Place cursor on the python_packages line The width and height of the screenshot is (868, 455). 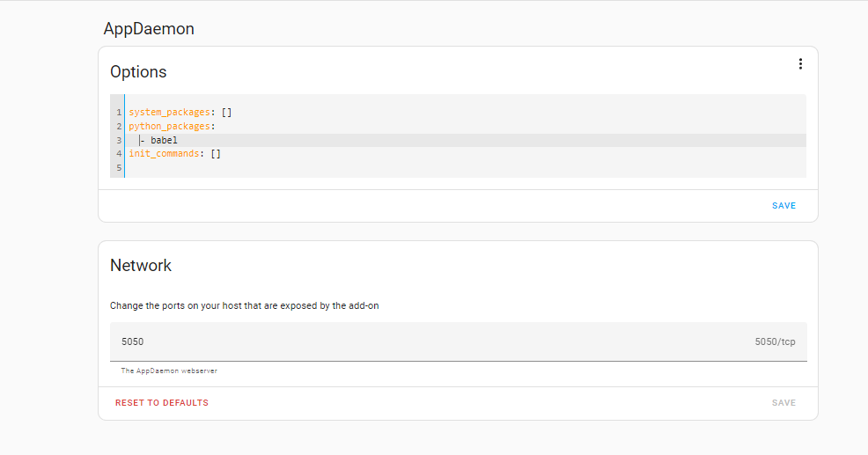click(x=172, y=127)
